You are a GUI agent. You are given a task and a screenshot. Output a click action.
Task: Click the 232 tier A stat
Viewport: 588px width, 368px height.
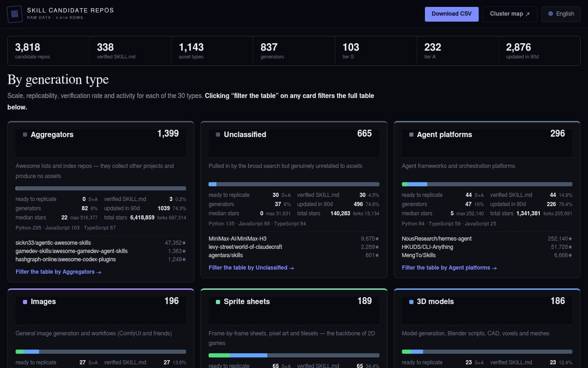pyautogui.click(x=458, y=51)
